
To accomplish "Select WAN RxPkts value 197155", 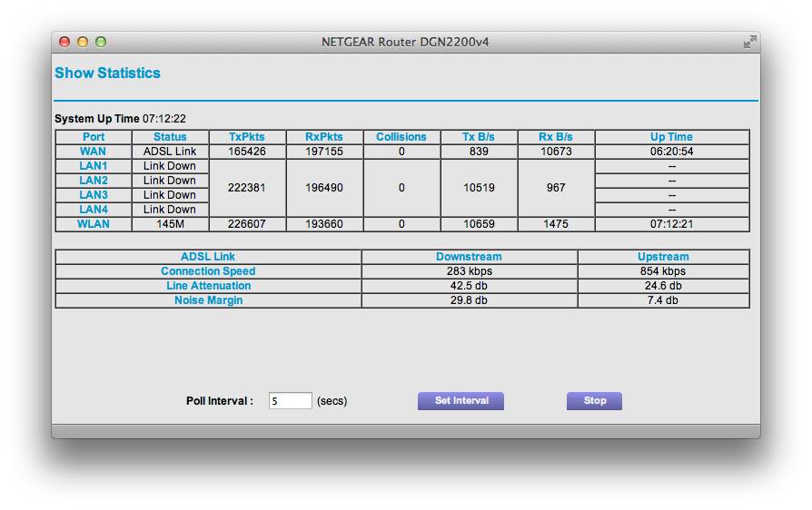I will coord(324,152).
